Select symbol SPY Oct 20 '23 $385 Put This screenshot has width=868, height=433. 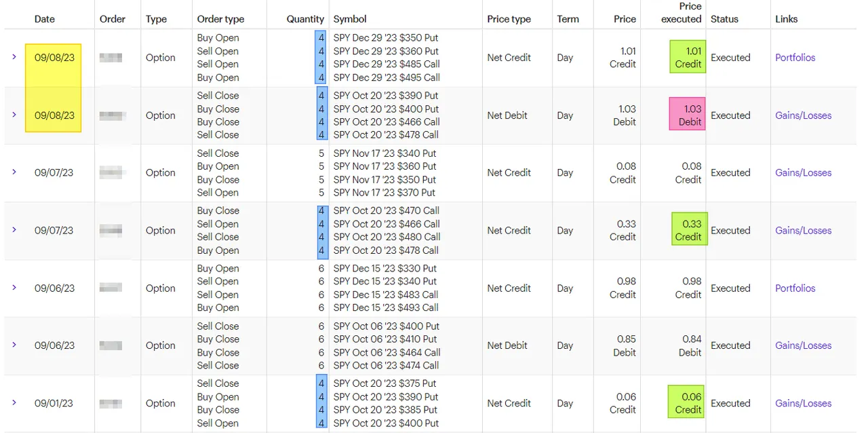click(x=386, y=410)
